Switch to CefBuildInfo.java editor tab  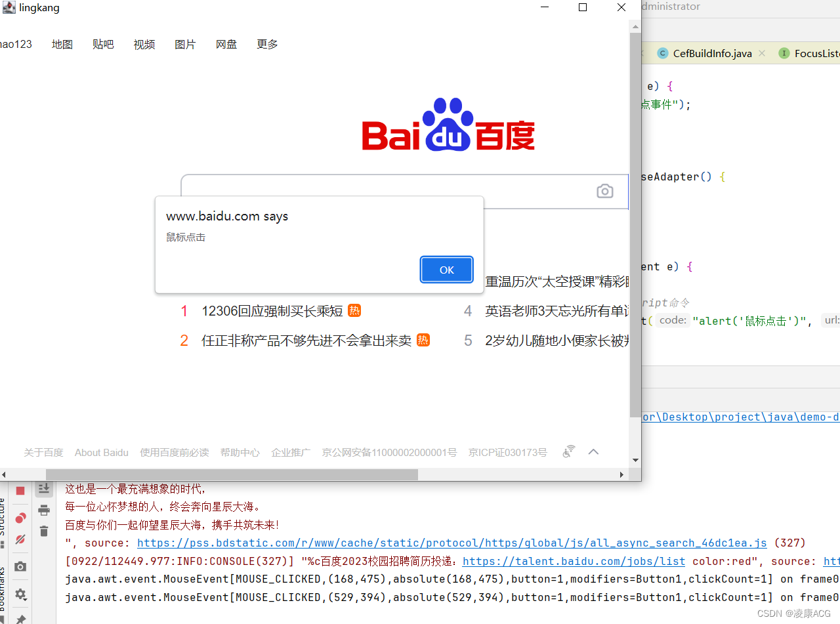point(712,53)
